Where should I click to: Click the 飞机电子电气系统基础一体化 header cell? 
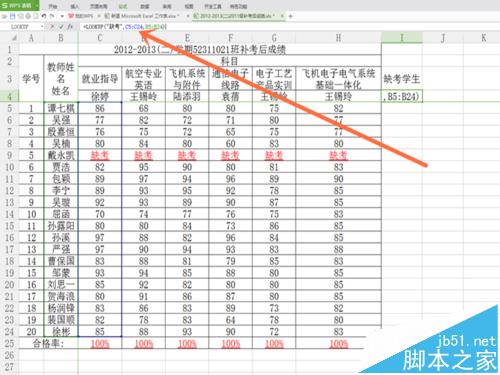338,79
